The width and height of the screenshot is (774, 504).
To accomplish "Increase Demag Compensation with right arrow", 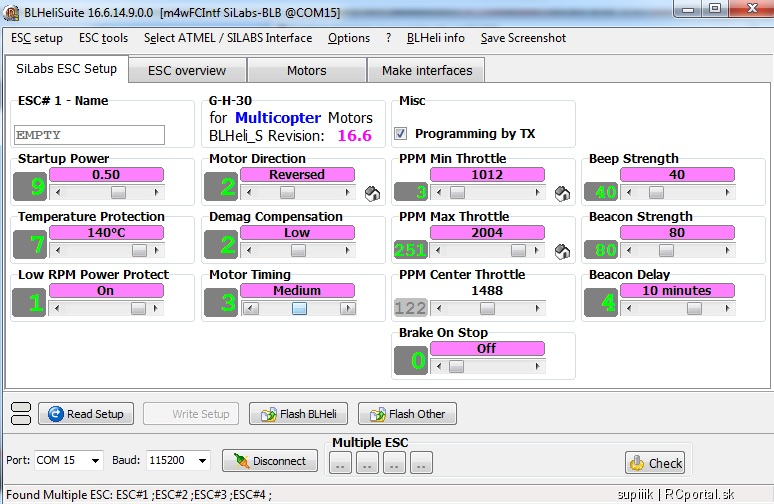I will (348, 251).
